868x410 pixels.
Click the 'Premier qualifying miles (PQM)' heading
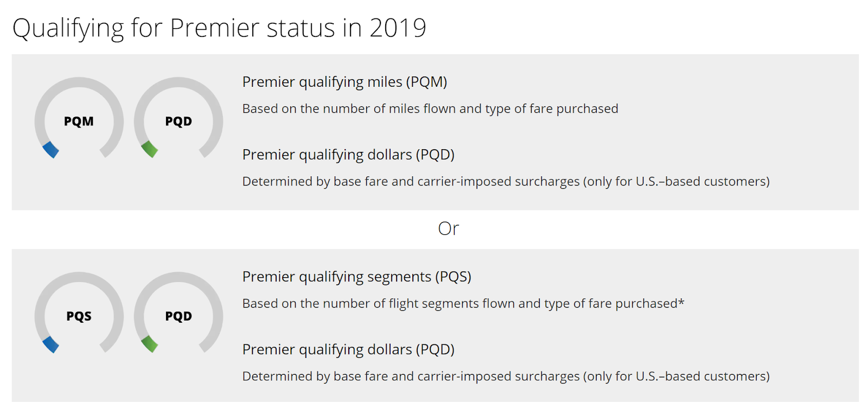(344, 82)
